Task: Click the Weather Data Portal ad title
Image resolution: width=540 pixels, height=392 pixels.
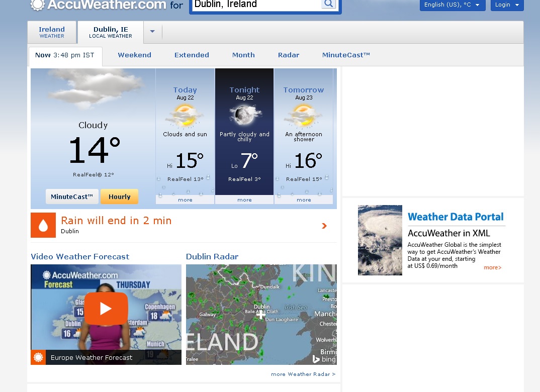Action: pos(456,217)
